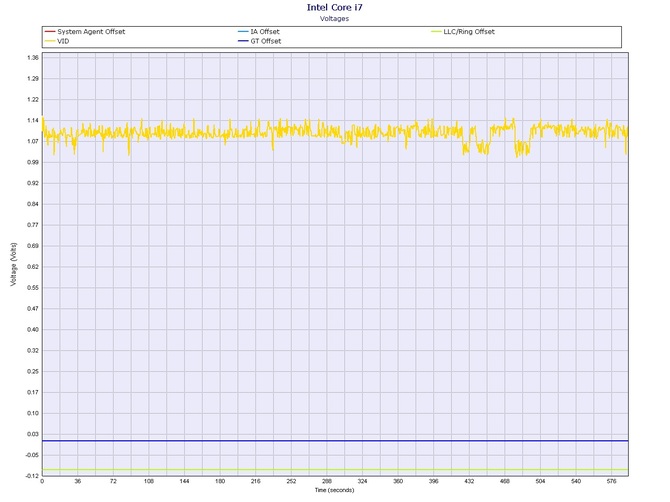Screen dimensions: 670x502
Task: Click the 0.40 voltage axis tick label
Action: (33, 330)
